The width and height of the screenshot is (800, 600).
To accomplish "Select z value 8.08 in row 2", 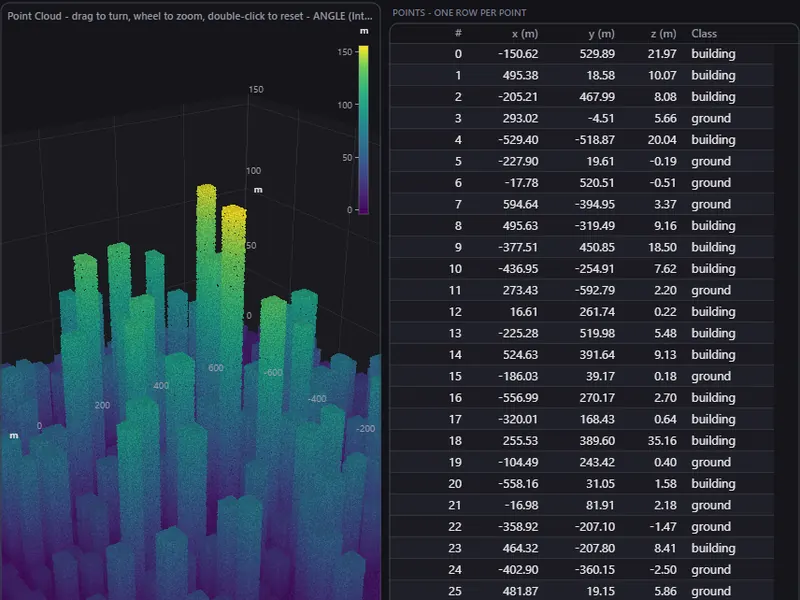I will pyautogui.click(x=665, y=96).
